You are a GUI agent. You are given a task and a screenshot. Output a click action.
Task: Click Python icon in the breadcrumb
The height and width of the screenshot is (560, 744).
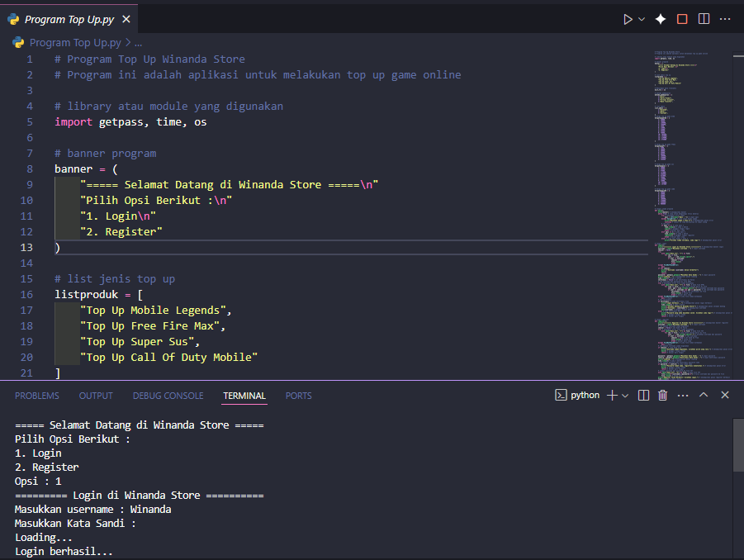pyautogui.click(x=18, y=43)
